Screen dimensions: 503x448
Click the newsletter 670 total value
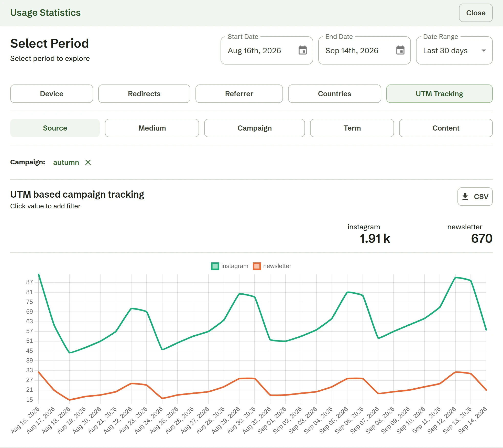click(482, 238)
